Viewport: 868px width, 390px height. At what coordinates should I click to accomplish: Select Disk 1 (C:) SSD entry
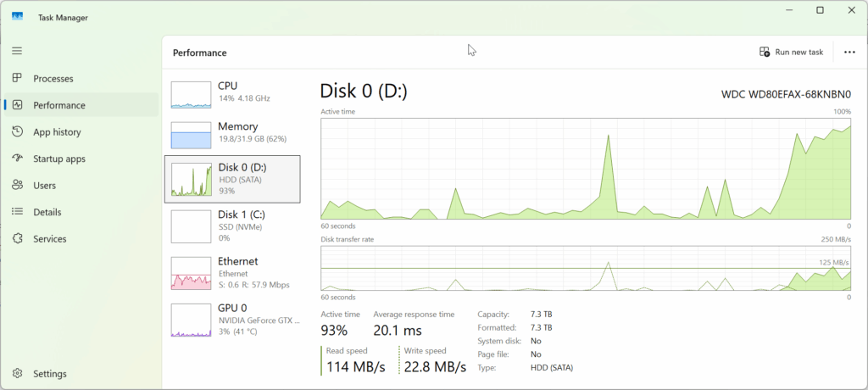232,226
